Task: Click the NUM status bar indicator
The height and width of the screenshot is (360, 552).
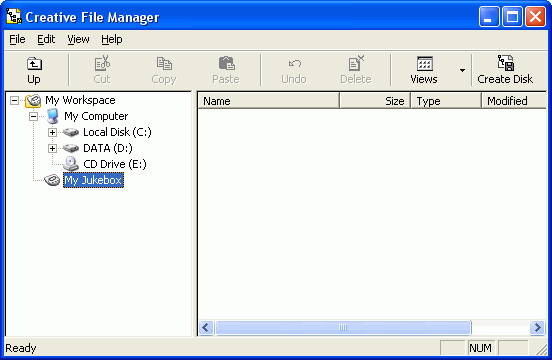Action: [481, 348]
